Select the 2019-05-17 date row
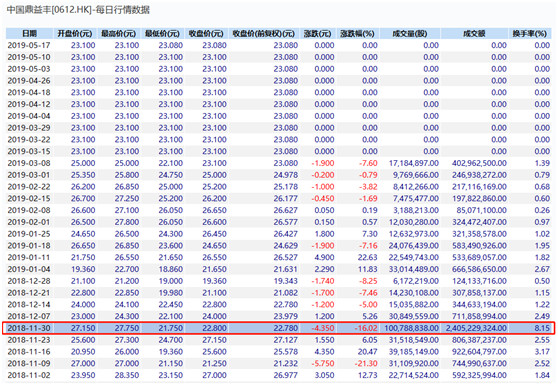This screenshot has width=558, height=385. pos(29,45)
